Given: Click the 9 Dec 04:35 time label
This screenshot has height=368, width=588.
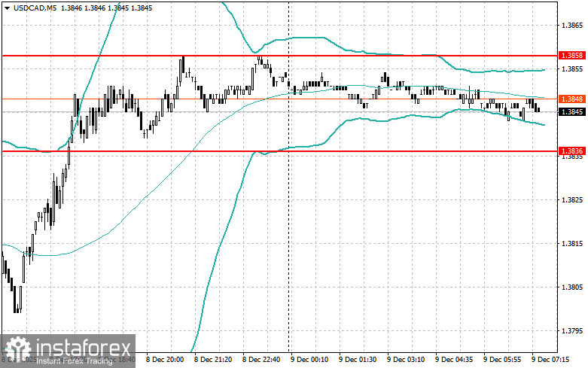Looking at the screenshot, I should point(454,360).
